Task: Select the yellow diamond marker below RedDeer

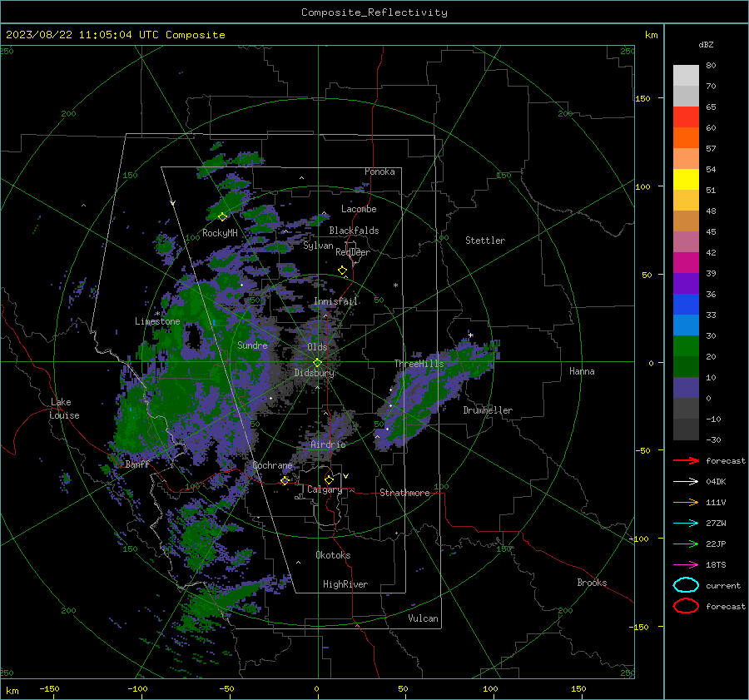Action: [x=343, y=271]
